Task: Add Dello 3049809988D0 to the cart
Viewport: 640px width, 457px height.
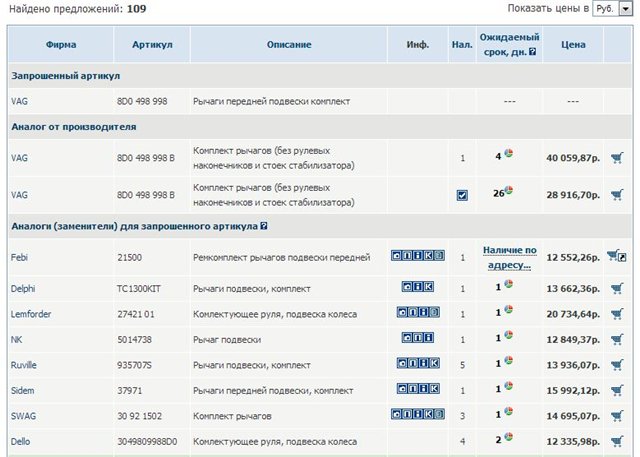Action: [x=617, y=441]
